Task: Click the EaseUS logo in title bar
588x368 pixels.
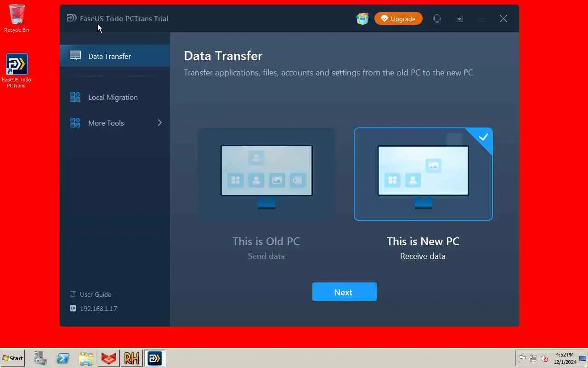Action: (72, 18)
